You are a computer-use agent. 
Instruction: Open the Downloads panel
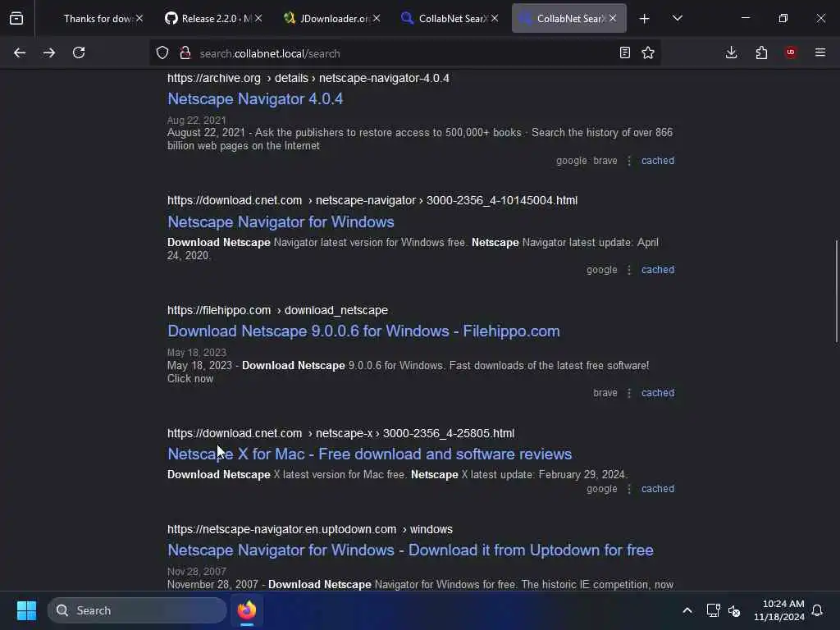(x=731, y=52)
